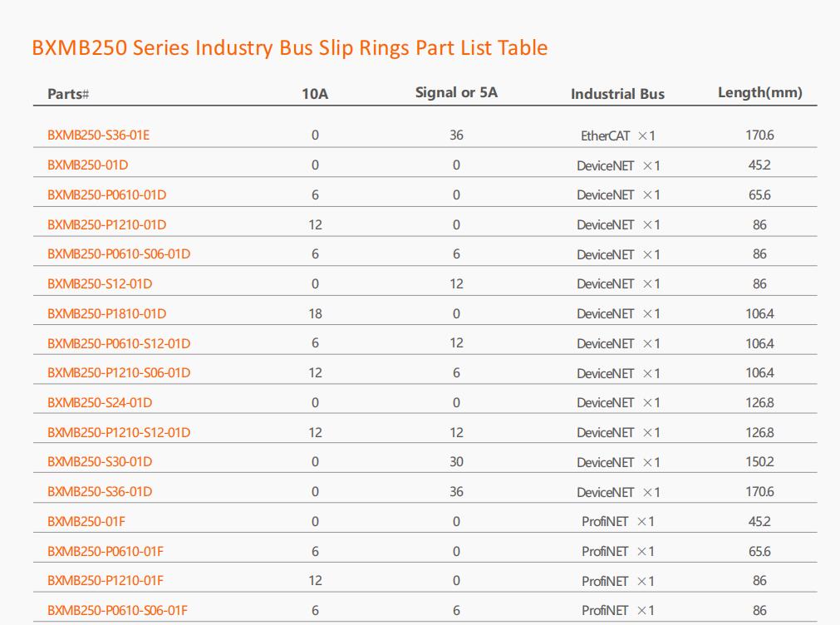Open part BXMB250-P1810-01D
This screenshot has height=625, width=840.
pyautogui.click(x=106, y=313)
